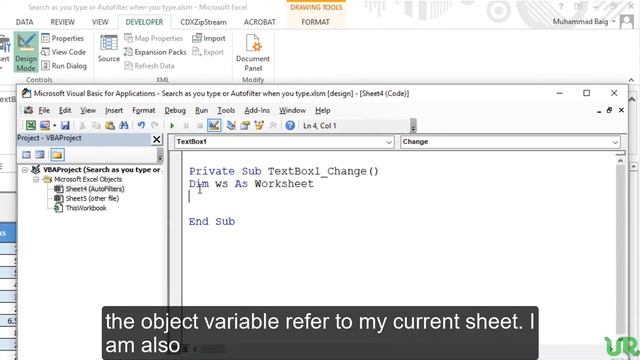Close the Project - VBAProject pane
The width and height of the screenshot is (640, 360).
click(x=156, y=139)
